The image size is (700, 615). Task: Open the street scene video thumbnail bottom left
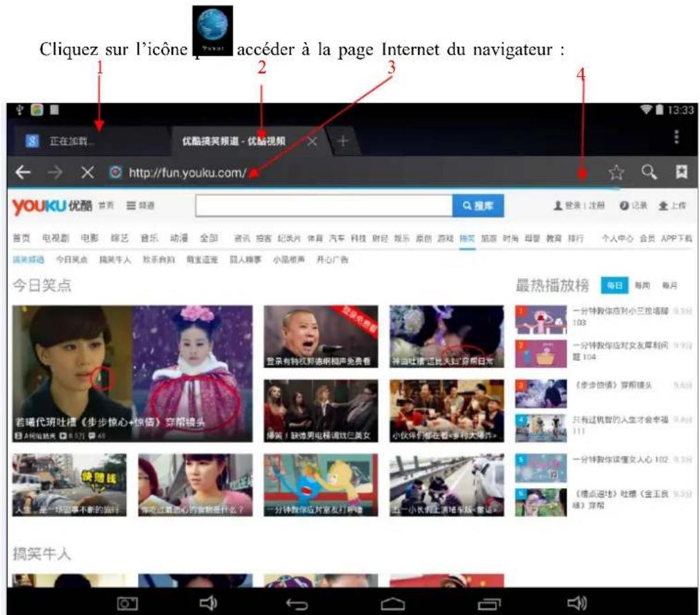coord(69,485)
